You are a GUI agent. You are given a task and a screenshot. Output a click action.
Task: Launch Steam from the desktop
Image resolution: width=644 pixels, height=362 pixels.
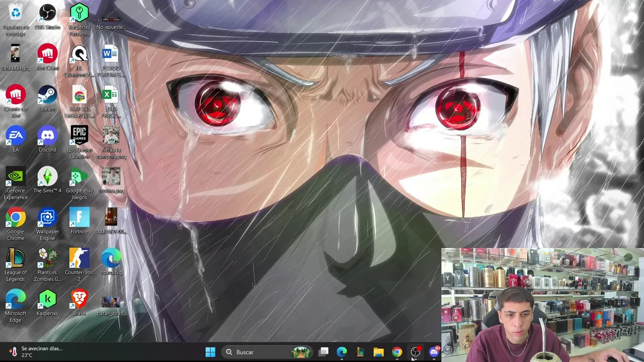pyautogui.click(x=47, y=99)
